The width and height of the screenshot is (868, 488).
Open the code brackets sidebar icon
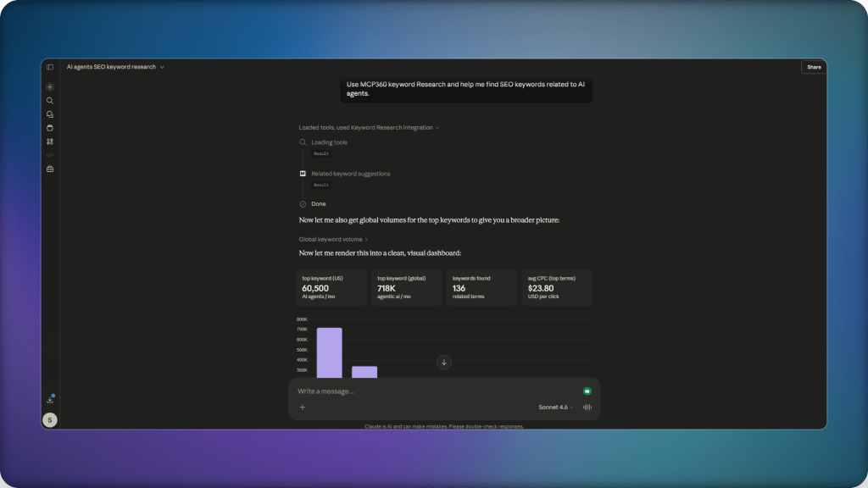(50, 156)
